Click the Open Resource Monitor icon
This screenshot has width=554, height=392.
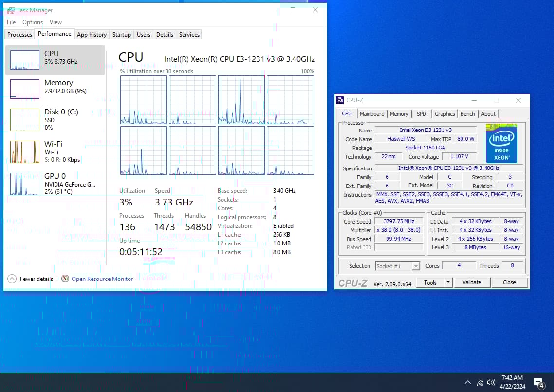pos(65,279)
